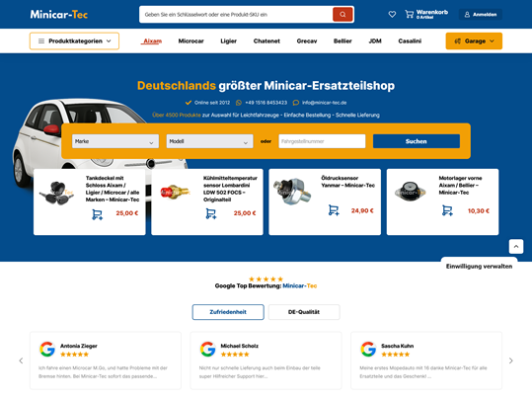532x400 pixels.
Task: Click the Garage car icon
Action: 457,41
